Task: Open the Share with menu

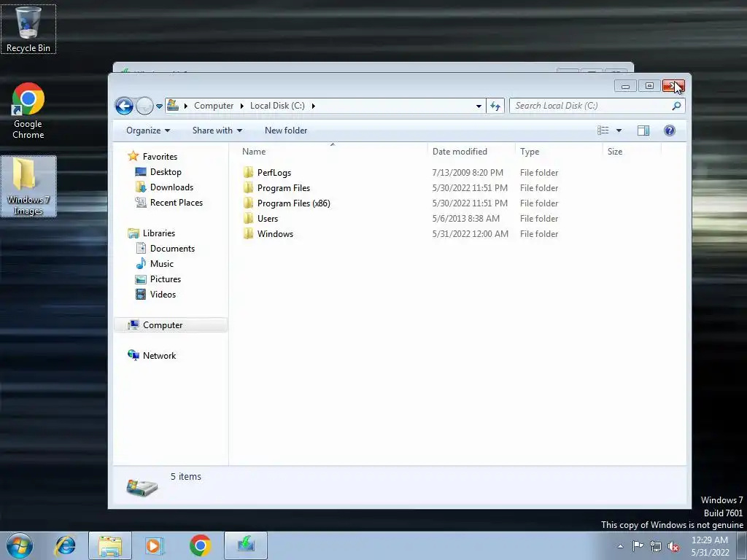Action: 217,131
